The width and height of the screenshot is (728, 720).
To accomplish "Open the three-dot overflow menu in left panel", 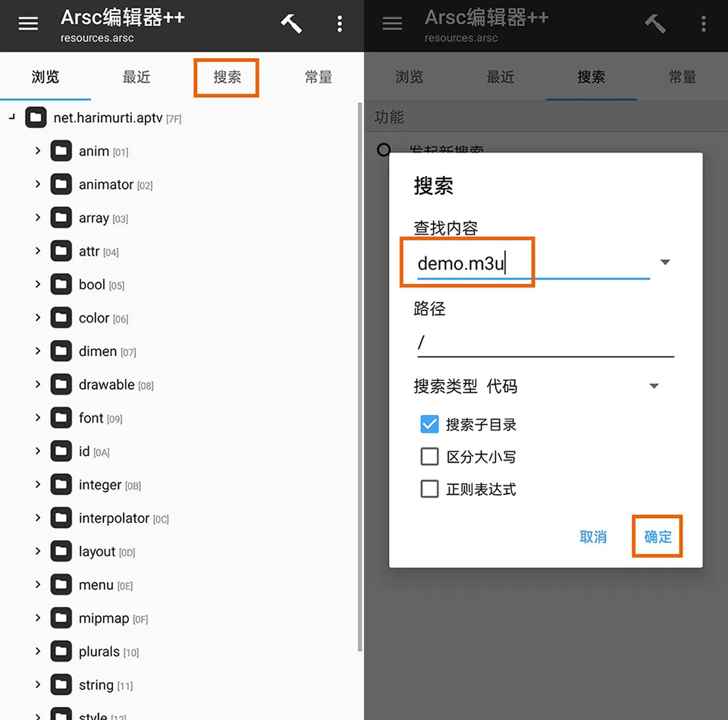I will [339, 24].
